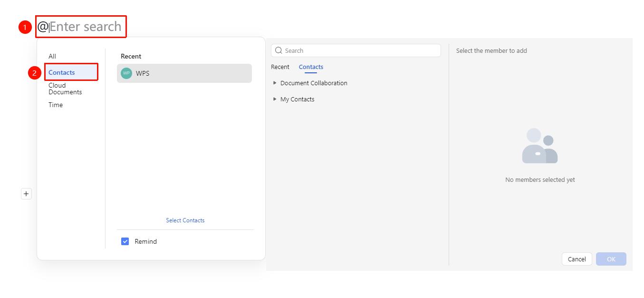644x298 pixels.
Task: Open the Select Contacts link
Action: (185, 220)
